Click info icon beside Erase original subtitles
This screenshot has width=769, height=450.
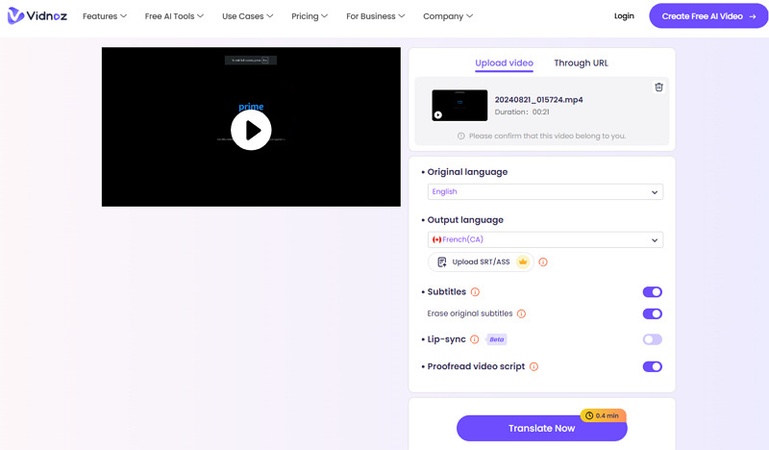click(521, 314)
